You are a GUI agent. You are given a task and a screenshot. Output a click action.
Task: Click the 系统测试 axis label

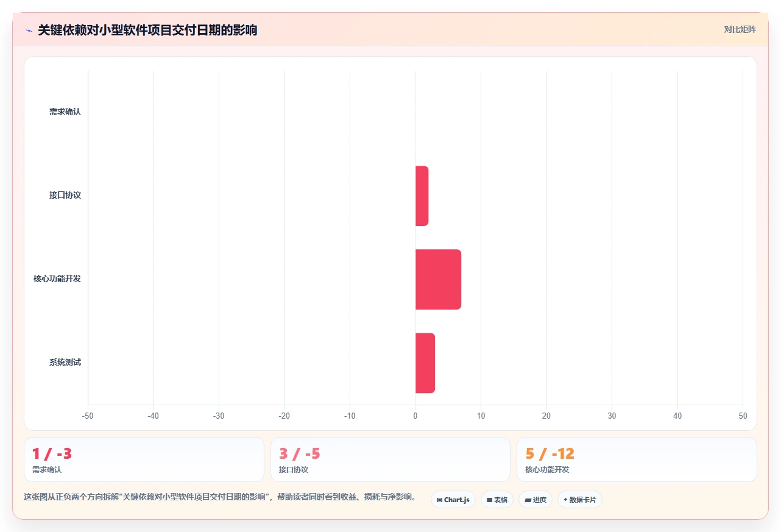(65, 363)
